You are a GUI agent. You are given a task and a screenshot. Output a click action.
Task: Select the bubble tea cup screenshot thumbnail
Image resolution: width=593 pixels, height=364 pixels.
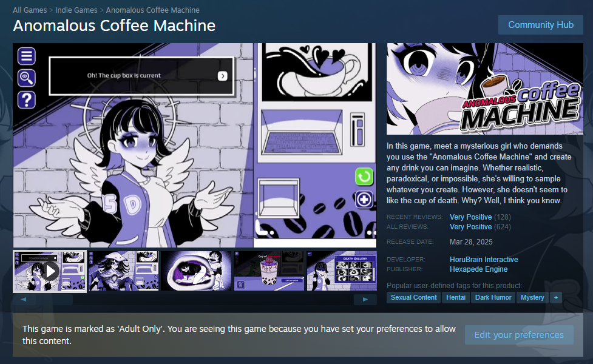point(269,271)
